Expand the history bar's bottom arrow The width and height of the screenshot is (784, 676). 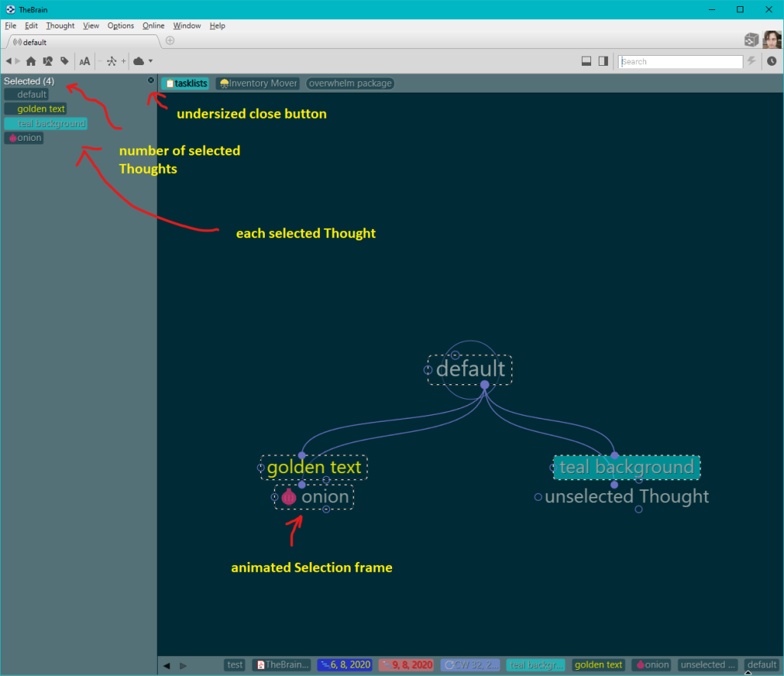pos(747,672)
